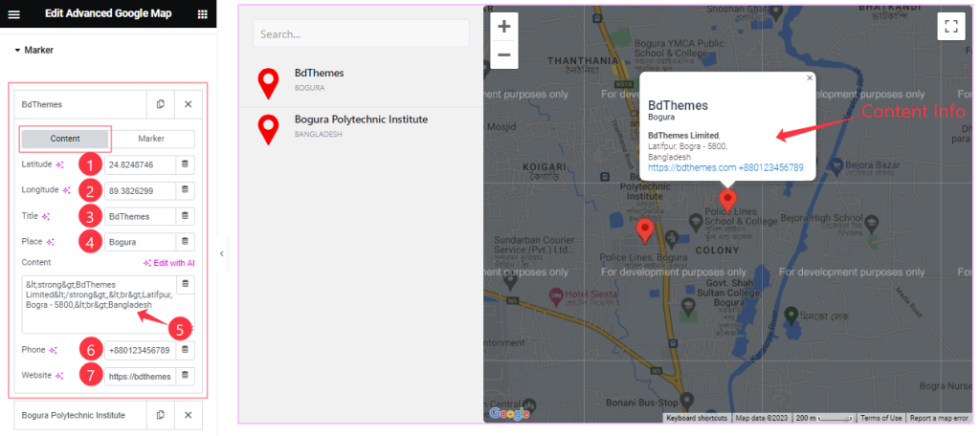Click the Phone input field
This screenshot has height=436, width=980.
pos(140,350)
